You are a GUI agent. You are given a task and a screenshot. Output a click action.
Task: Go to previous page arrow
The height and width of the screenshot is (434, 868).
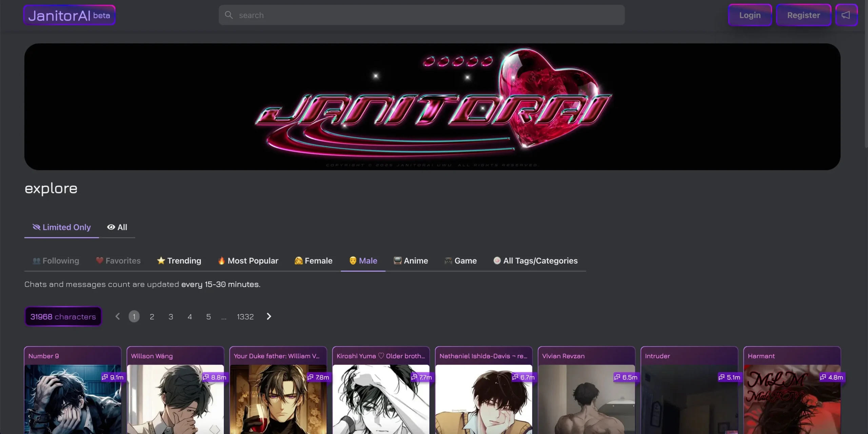[x=118, y=316]
